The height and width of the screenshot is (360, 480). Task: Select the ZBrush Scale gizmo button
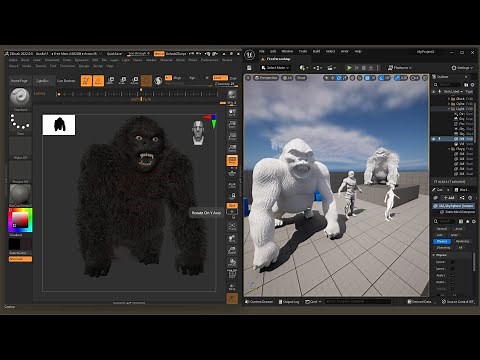122,80
